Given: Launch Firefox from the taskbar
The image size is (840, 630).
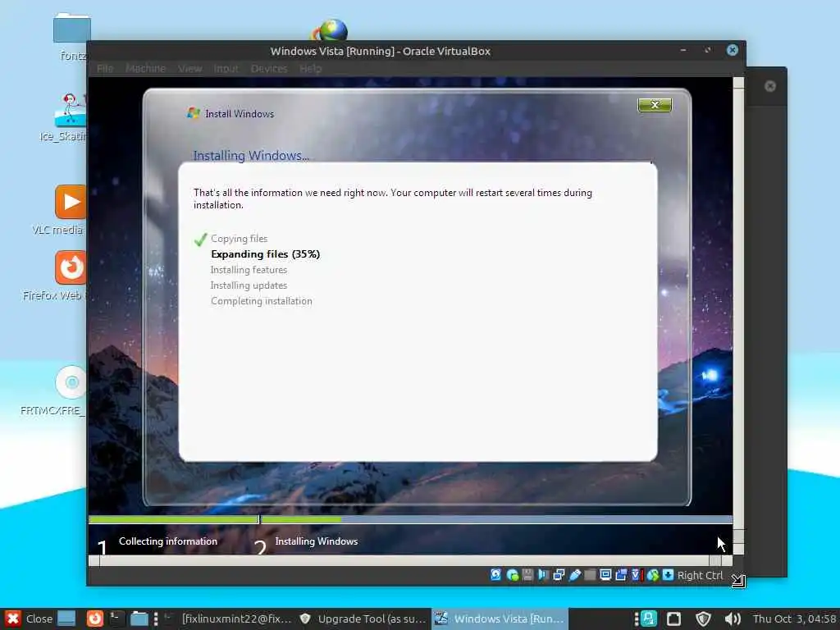Looking at the screenshot, I should pos(95,619).
